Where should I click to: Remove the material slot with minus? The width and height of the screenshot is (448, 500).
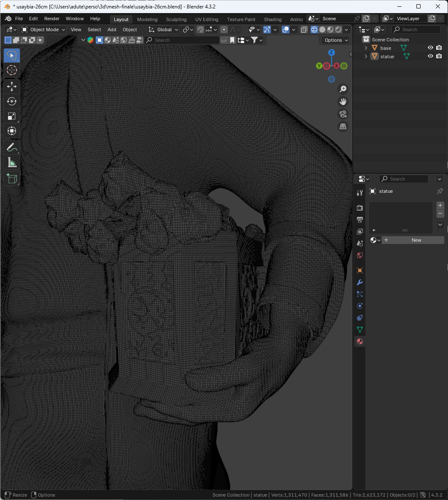(440, 214)
